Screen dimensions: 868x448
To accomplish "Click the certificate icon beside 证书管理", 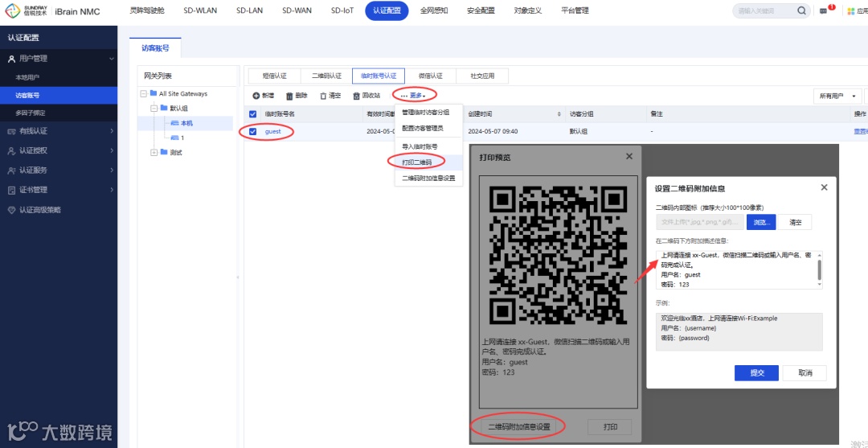I will click(11, 190).
